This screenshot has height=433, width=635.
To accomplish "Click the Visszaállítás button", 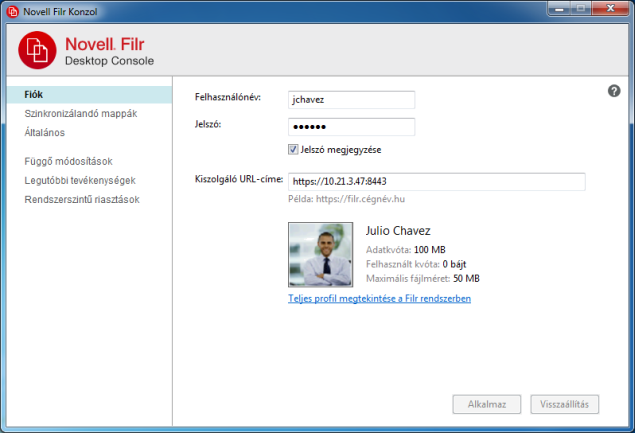I will coord(565,404).
